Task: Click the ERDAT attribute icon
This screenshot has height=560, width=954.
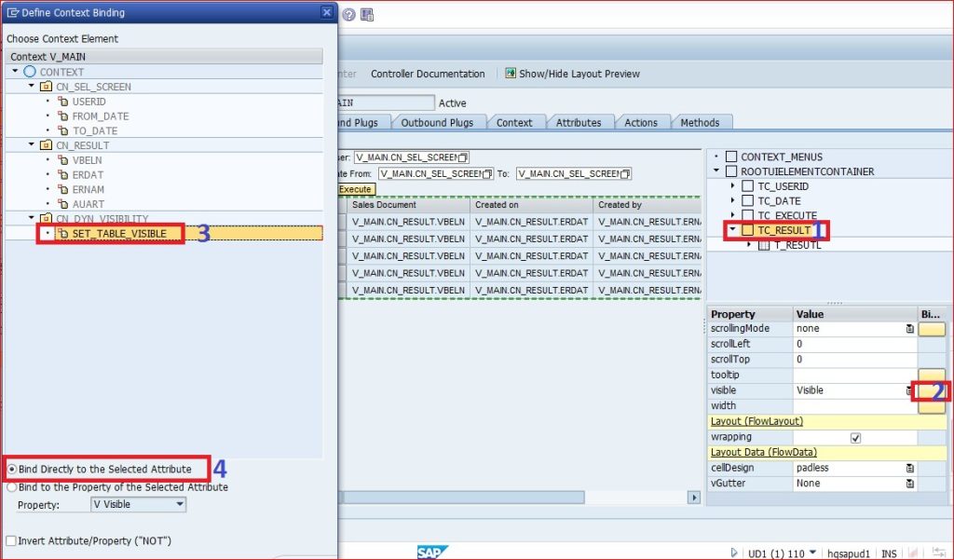Action: [x=62, y=174]
